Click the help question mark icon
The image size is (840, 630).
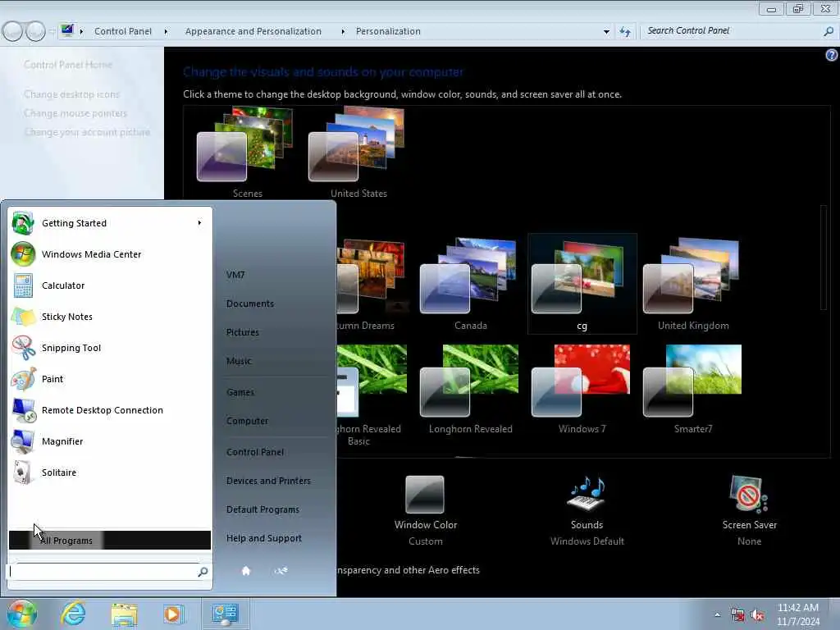pyautogui.click(x=832, y=55)
